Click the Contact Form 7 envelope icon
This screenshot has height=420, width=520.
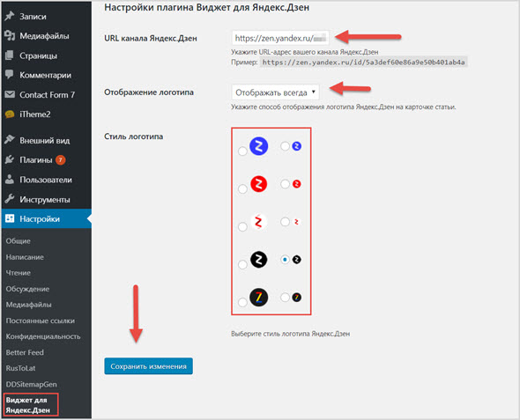pos(10,94)
